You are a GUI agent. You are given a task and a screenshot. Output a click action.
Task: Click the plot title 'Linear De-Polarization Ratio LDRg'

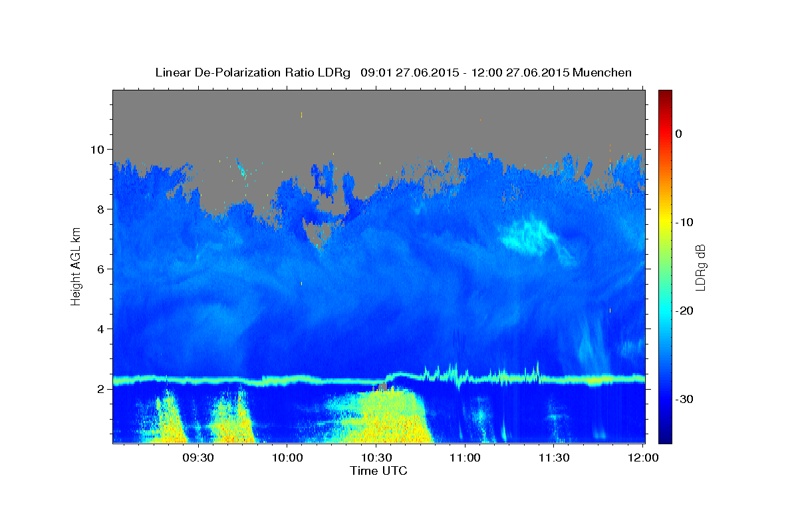tap(253, 72)
